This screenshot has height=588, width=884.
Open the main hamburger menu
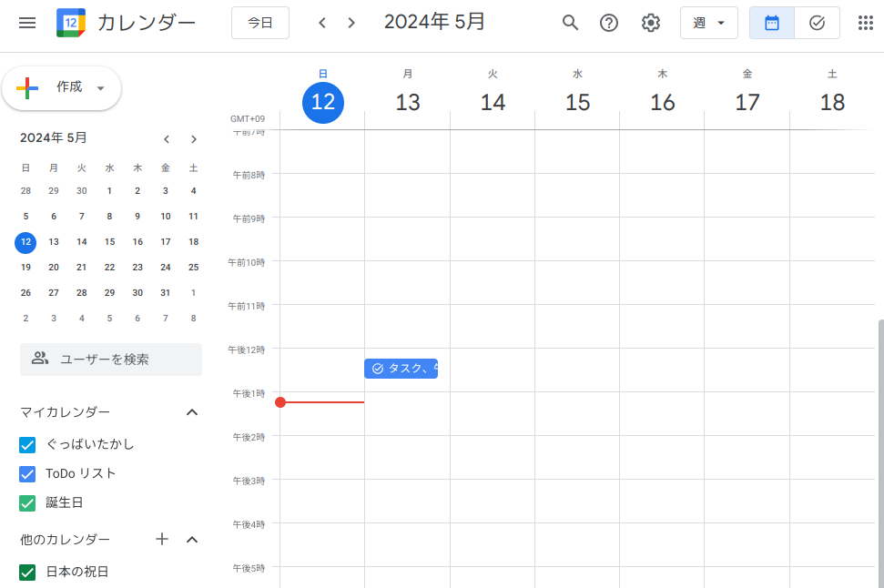point(27,23)
